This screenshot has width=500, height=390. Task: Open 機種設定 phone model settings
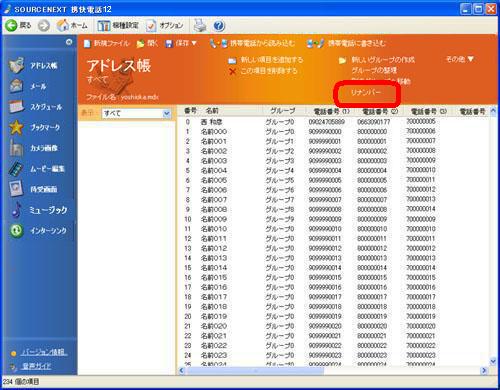(x=118, y=25)
